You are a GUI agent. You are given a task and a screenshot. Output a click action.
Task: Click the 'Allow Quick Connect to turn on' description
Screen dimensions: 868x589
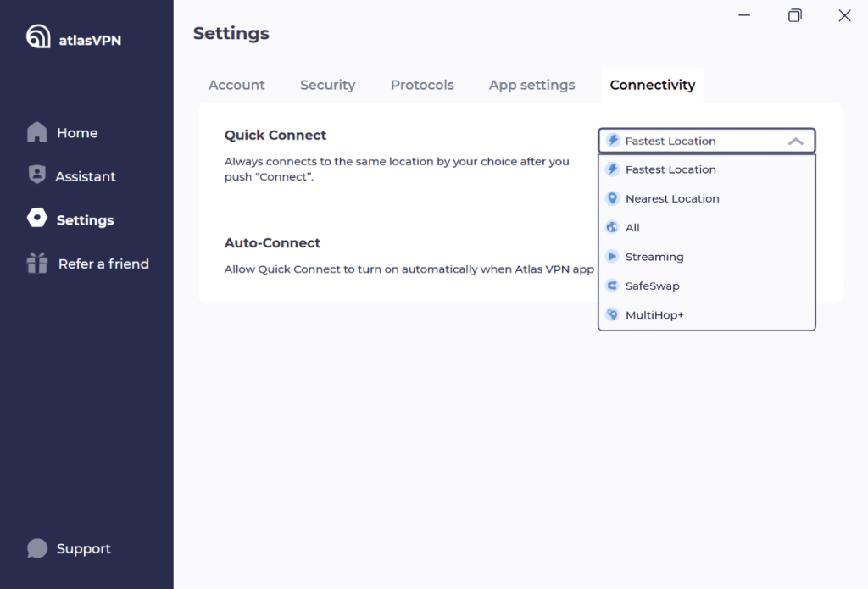[x=409, y=269]
